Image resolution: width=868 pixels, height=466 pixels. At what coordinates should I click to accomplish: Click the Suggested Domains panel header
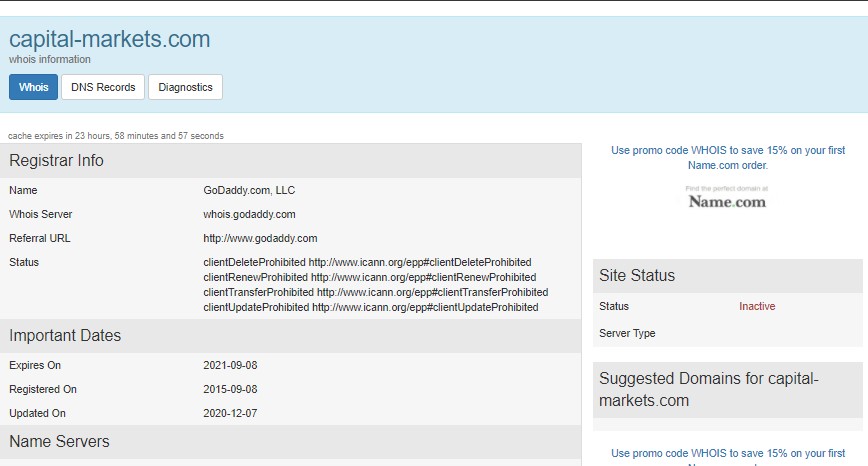[727, 390]
